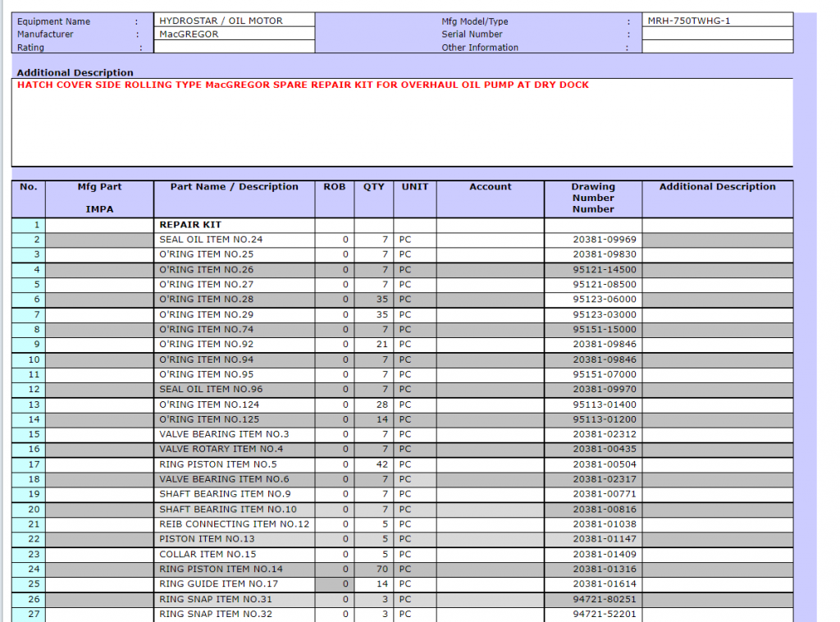The image size is (840, 622).
Task: Click the empty Other Information field
Action: pyautogui.click(x=717, y=48)
